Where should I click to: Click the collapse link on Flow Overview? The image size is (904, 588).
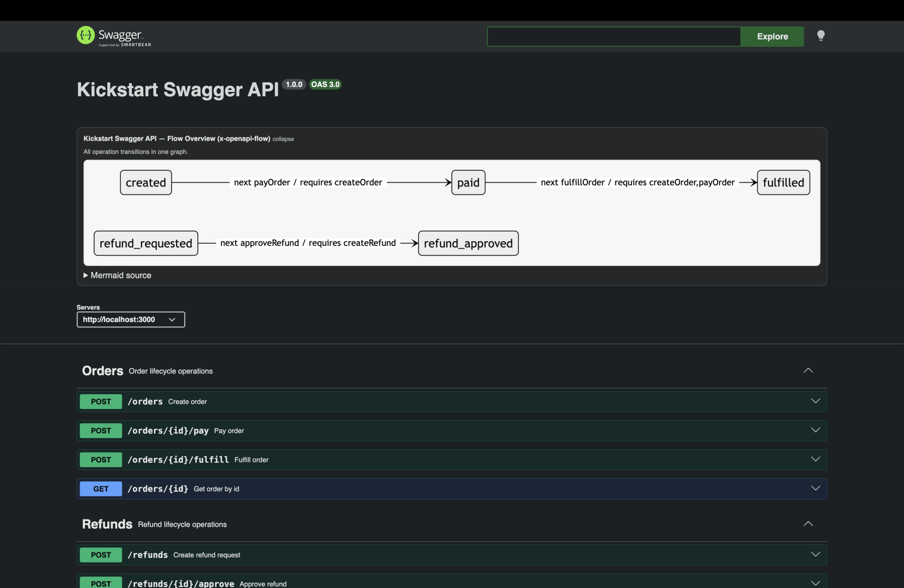[x=282, y=139]
